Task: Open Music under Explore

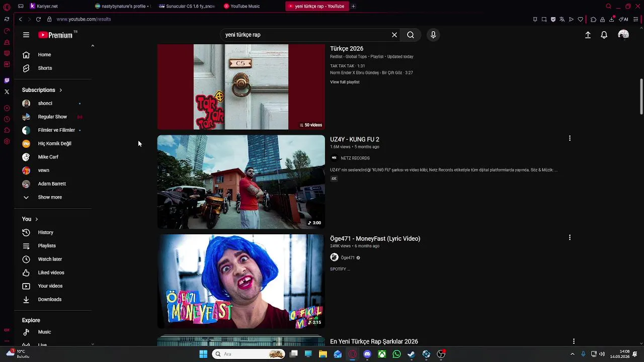Action: [x=53, y=332]
